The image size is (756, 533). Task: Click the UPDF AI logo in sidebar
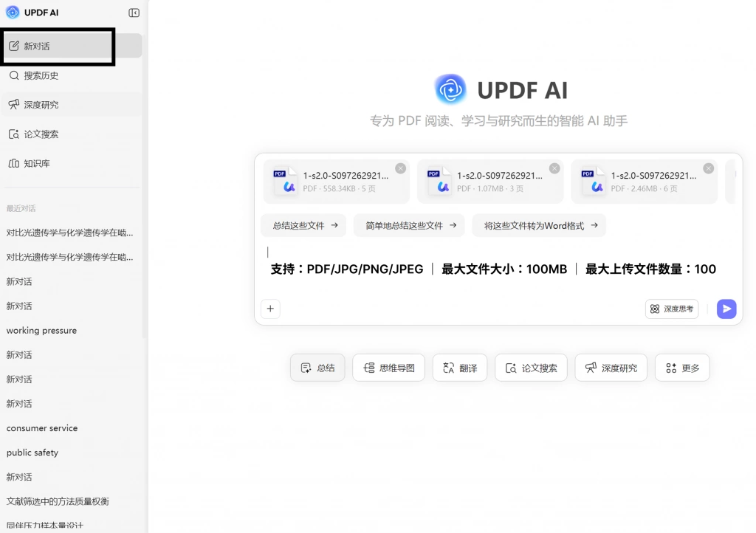click(x=13, y=13)
